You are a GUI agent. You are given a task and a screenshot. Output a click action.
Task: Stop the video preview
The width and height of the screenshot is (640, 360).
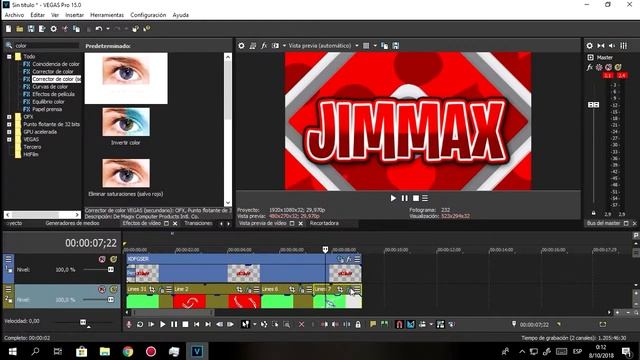[416, 198]
